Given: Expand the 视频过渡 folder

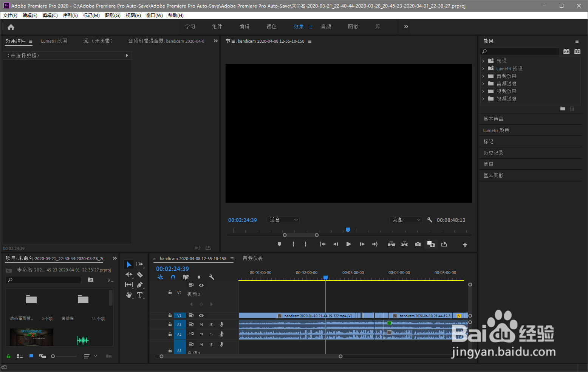Looking at the screenshot, I should 483,99.
